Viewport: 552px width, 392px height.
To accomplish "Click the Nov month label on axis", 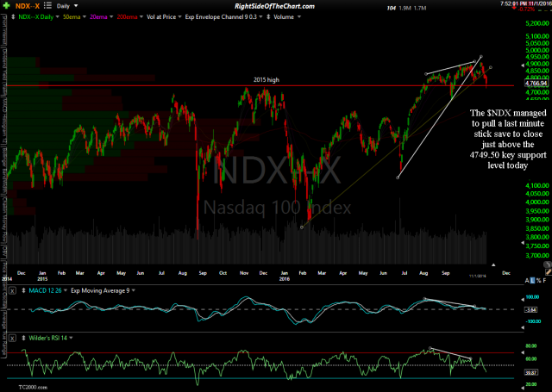I will (x=244, y=273).
